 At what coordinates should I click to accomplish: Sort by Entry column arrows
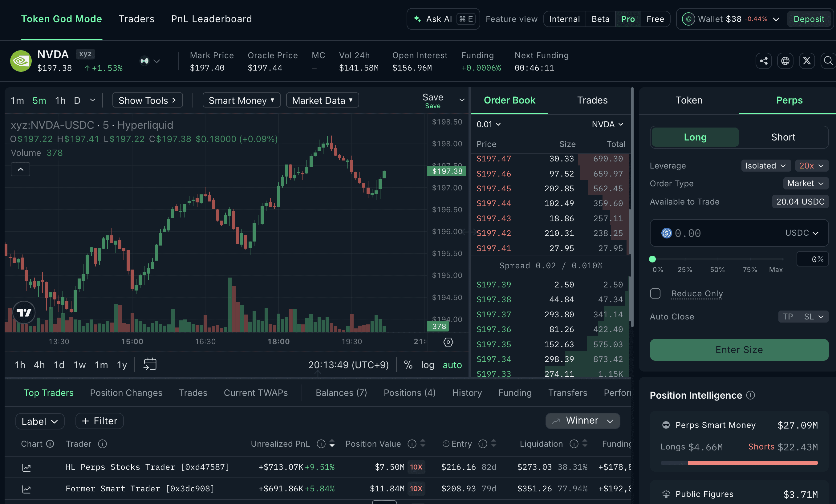[x=494, y=444]
